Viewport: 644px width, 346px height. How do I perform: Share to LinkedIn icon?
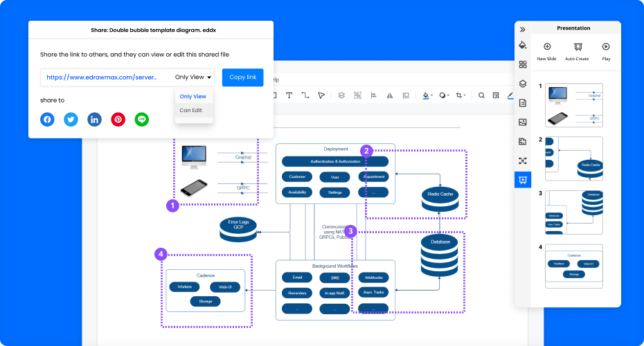(94, 119)
